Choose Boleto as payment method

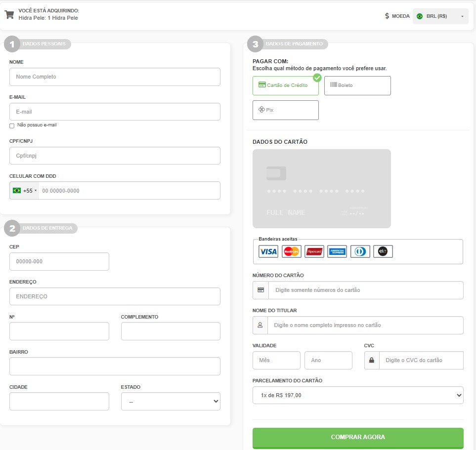point(357,85)
